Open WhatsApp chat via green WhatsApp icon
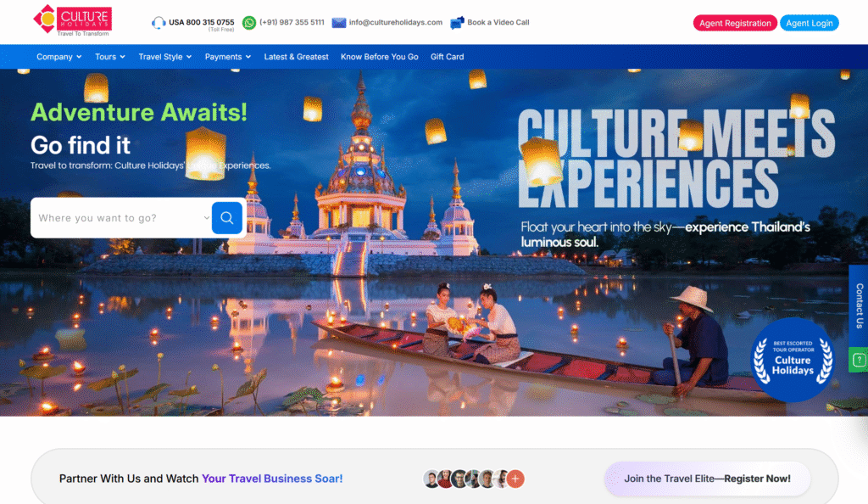This screenshot has height=504, width=868. click(x=248, y=23)
